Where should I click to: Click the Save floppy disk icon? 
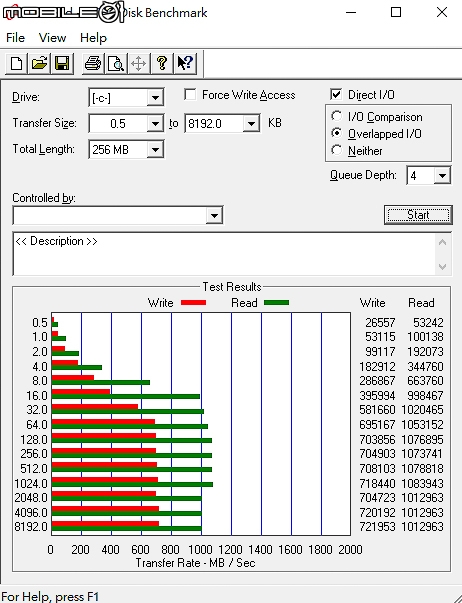[x=62, y=63]
